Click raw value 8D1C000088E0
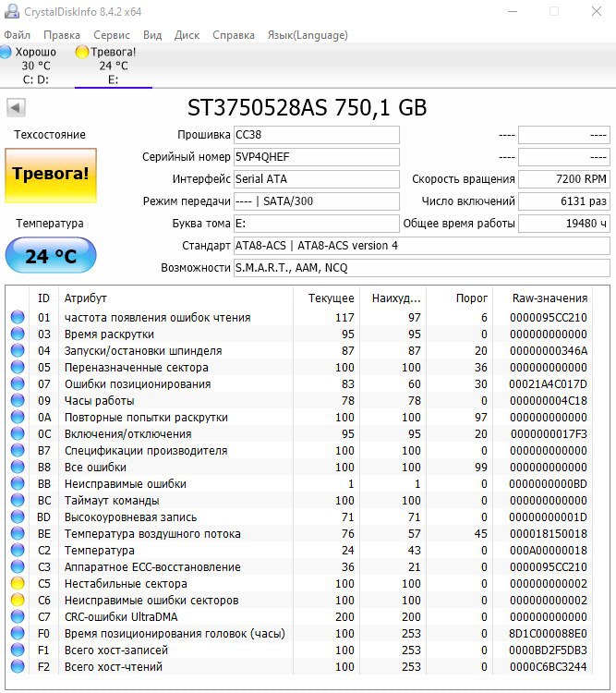Viewport: 616px width, 693px height. tap(548, 633)
